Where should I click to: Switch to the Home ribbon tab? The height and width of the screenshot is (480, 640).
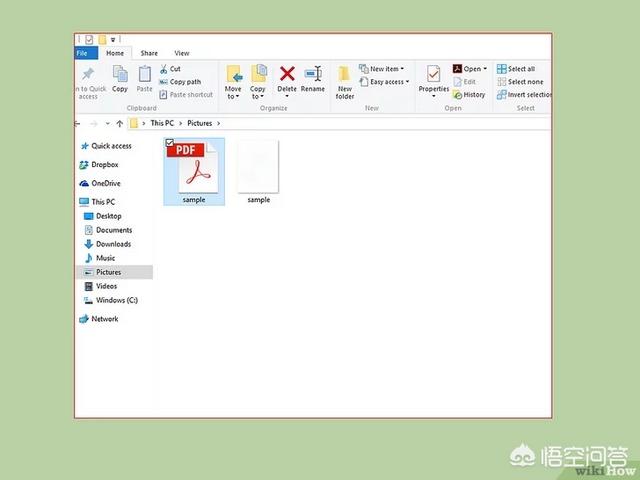click(115, 53)
